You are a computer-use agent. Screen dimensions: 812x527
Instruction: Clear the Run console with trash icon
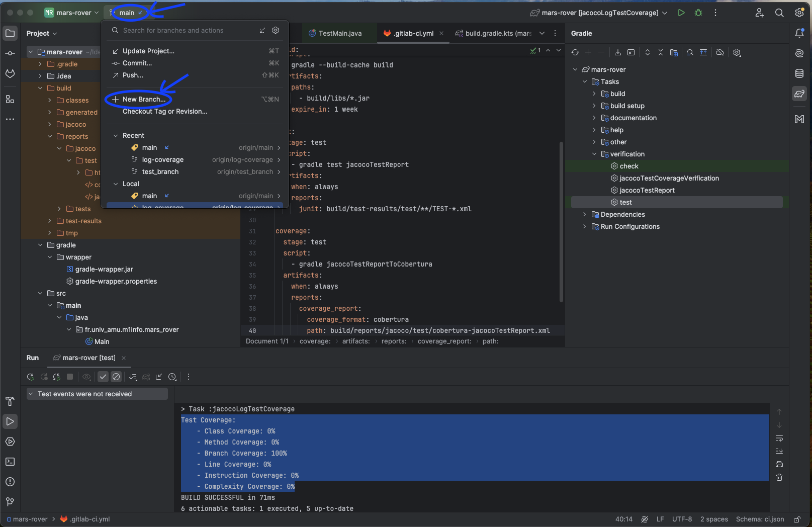tap(779, 477)
